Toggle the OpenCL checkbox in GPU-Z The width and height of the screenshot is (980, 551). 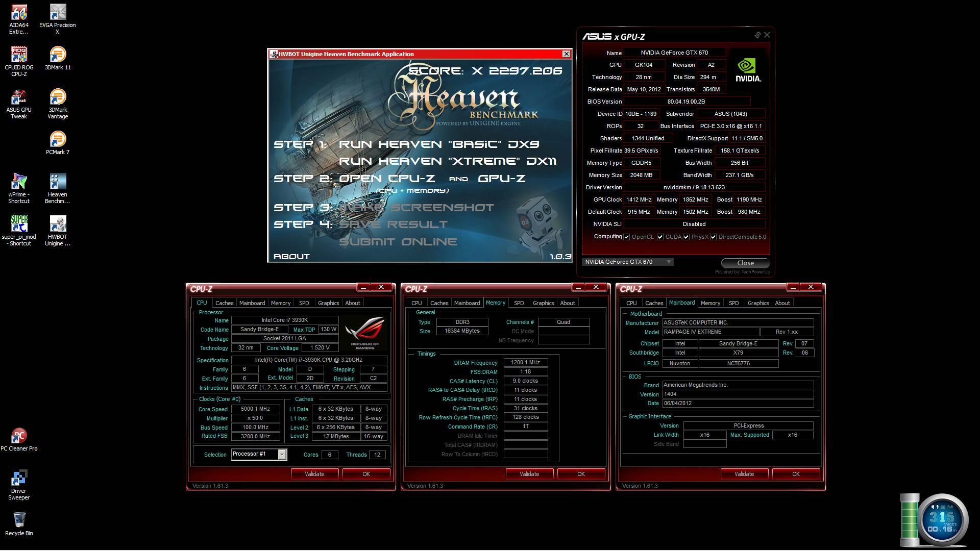coord(626,237)
